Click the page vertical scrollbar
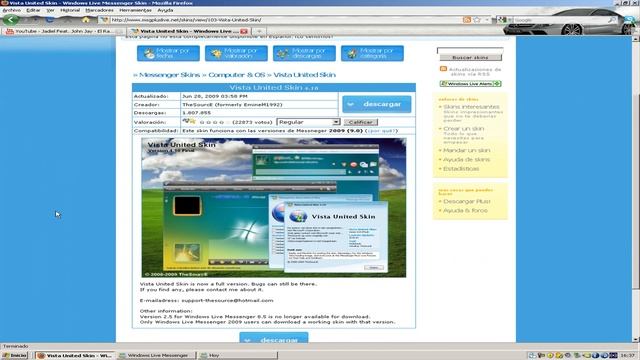 click(636, 191)
